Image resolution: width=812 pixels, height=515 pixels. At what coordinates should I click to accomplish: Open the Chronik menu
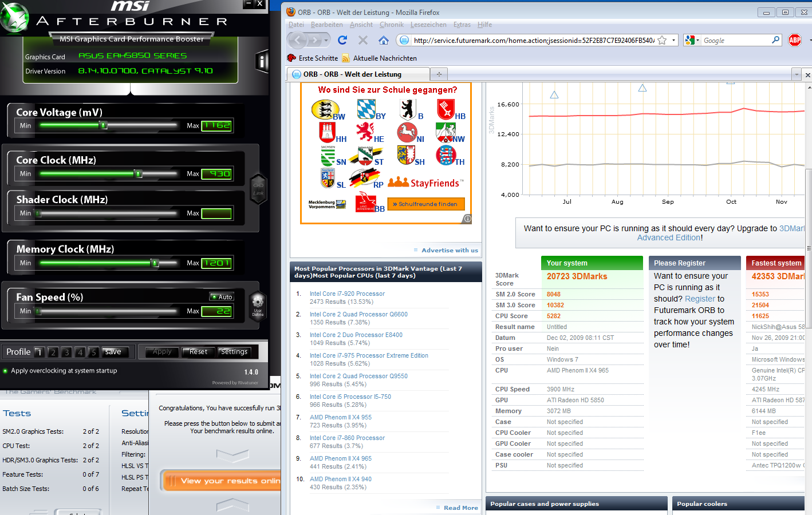coord(392,25)
